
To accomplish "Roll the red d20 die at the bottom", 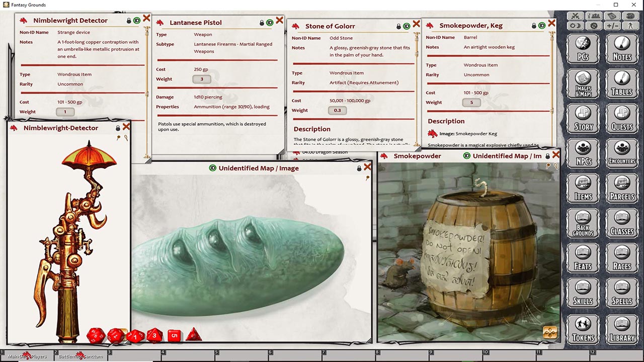I will click(96, 335).
